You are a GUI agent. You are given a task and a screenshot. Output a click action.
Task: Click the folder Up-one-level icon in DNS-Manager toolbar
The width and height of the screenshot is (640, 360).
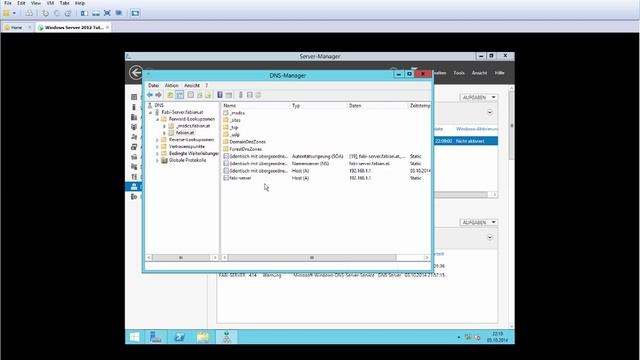tap(170, 95)
